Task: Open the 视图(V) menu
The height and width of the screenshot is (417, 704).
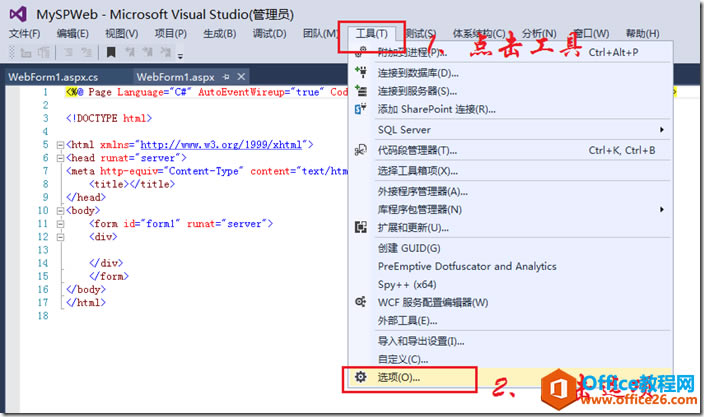Action: pos(122,34)
